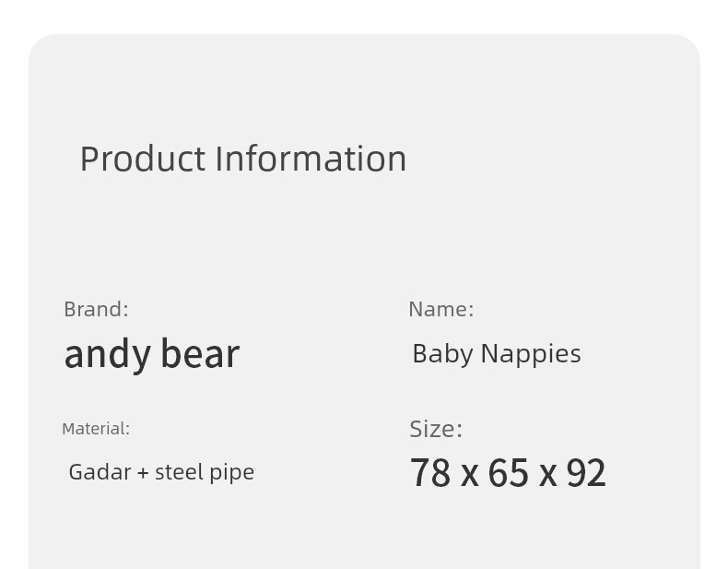This screenshot has height=569, width=728.
Task: Click the Baby Nappies product name
Action: tap(497, 355)
